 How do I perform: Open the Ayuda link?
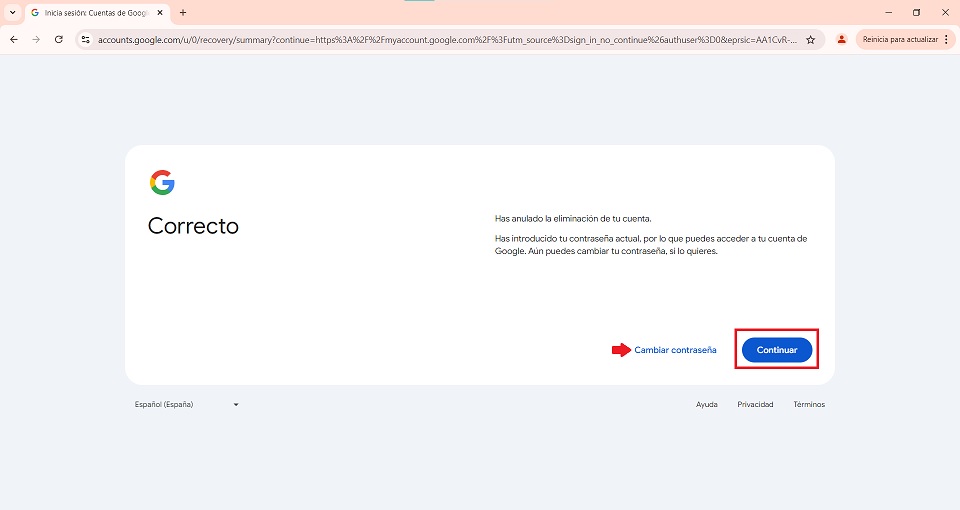[707, 404]
